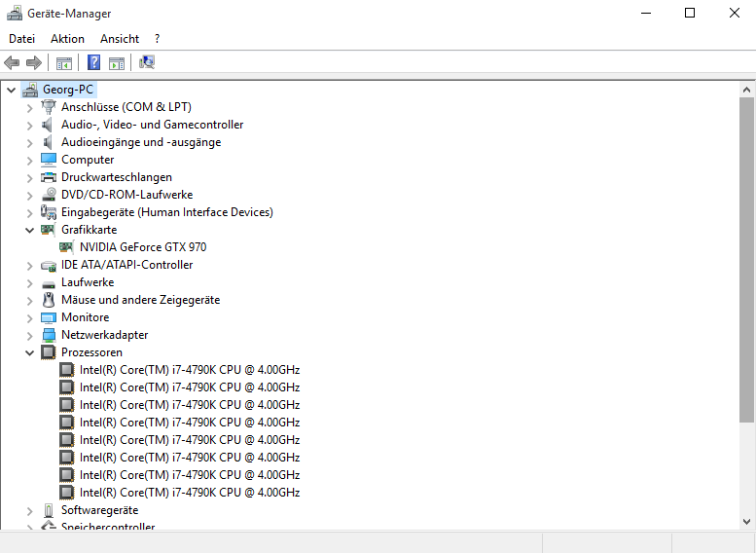
Task: Click the Geräte-Manager title bar icon
Action: coord(14,13)
